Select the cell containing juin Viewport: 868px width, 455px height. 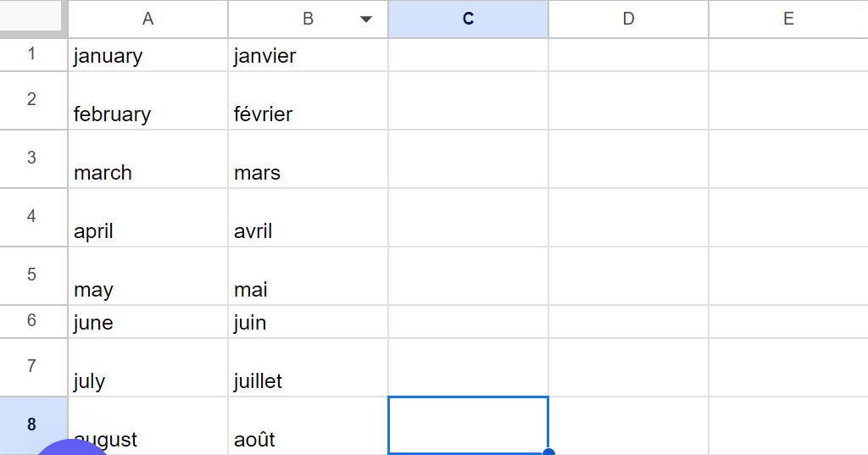pyautogui.click(x=308, y=322)
